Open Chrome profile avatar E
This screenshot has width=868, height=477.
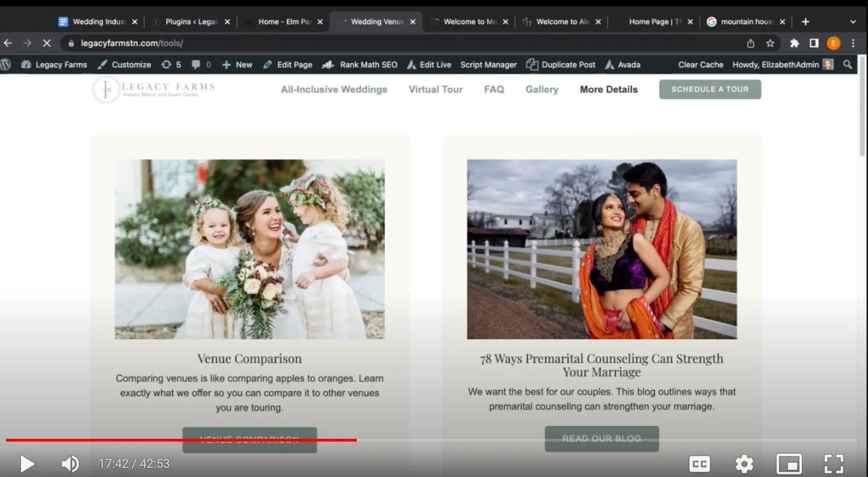(834, 43)
